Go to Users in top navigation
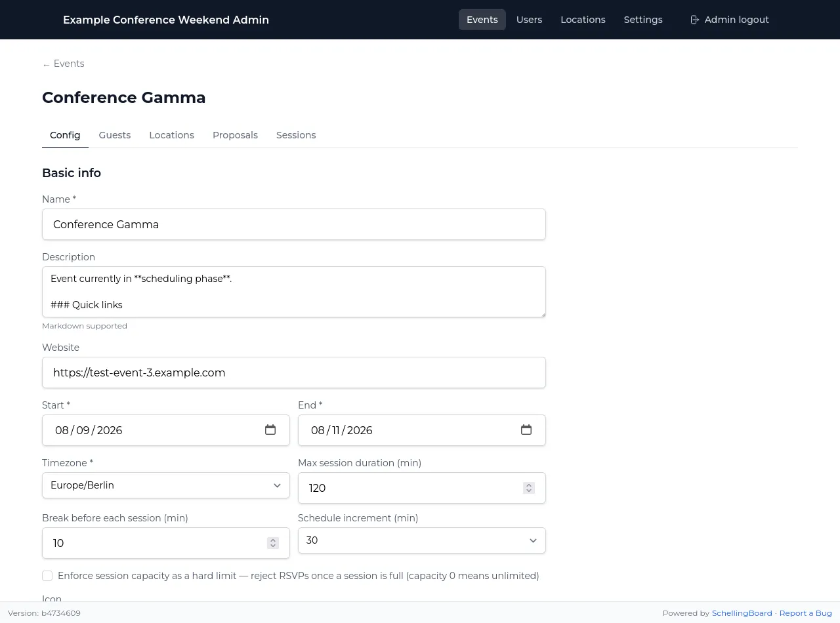The width and height of the screenshot is (840, 623). pos(529,20)
